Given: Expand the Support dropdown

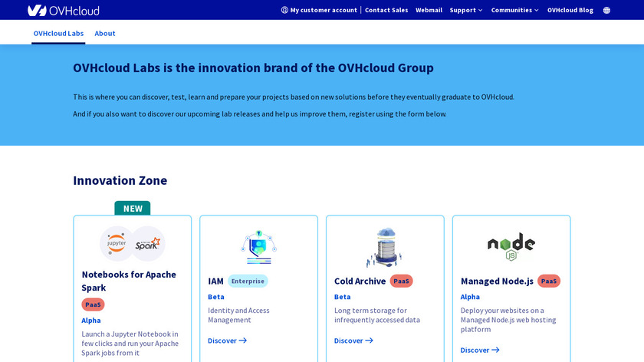Looking at the screenshot, I should tap(466, 10).
